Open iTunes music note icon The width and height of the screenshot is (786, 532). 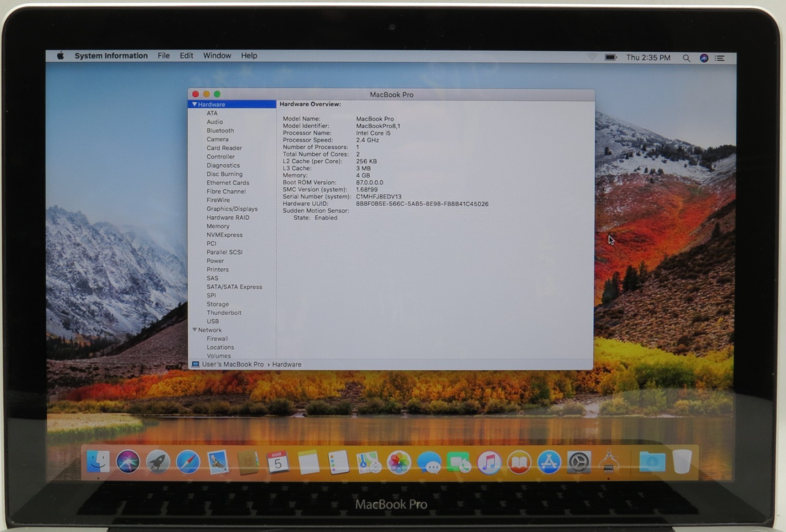point(489,462)
